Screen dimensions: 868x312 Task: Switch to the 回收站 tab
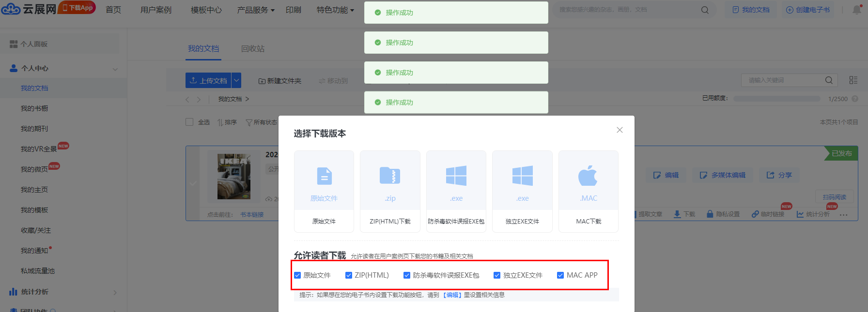253,49
